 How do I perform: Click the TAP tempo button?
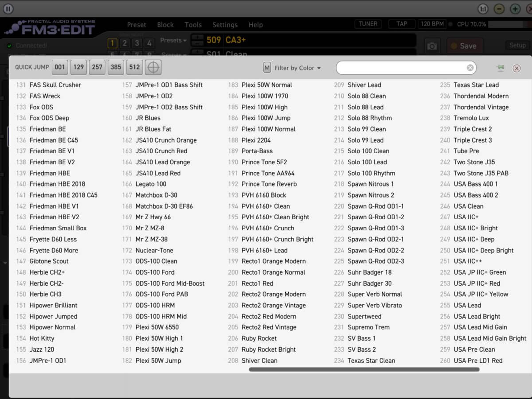click(x=402, y=24)
